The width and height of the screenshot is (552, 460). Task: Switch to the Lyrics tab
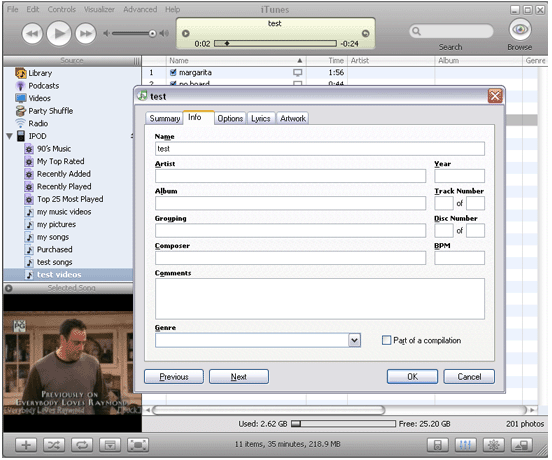pos(261,119)
